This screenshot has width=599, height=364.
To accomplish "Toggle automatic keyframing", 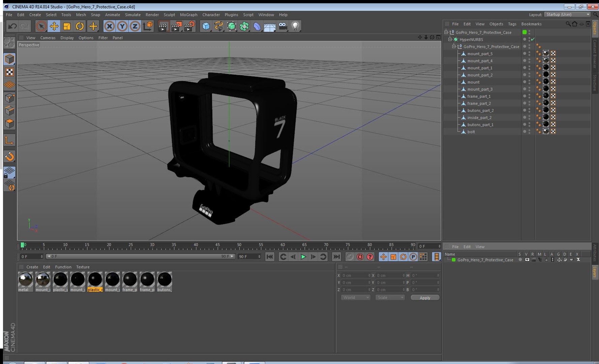I will click(360, 257).
